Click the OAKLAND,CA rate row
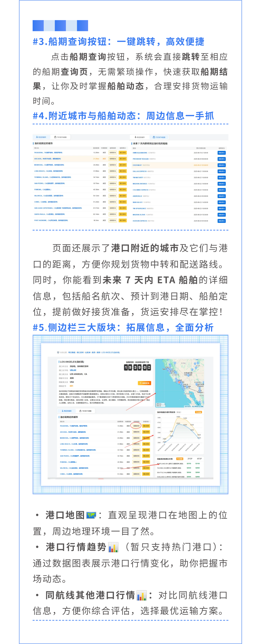Image resolution: width=261 pixels, height=644 pixels. tap(179, 477)
